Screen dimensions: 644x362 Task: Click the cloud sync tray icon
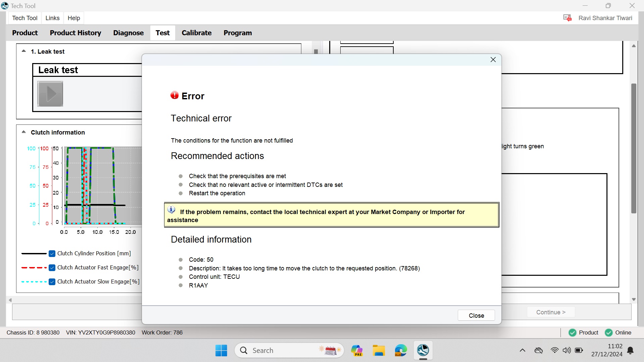click(539, 351)
